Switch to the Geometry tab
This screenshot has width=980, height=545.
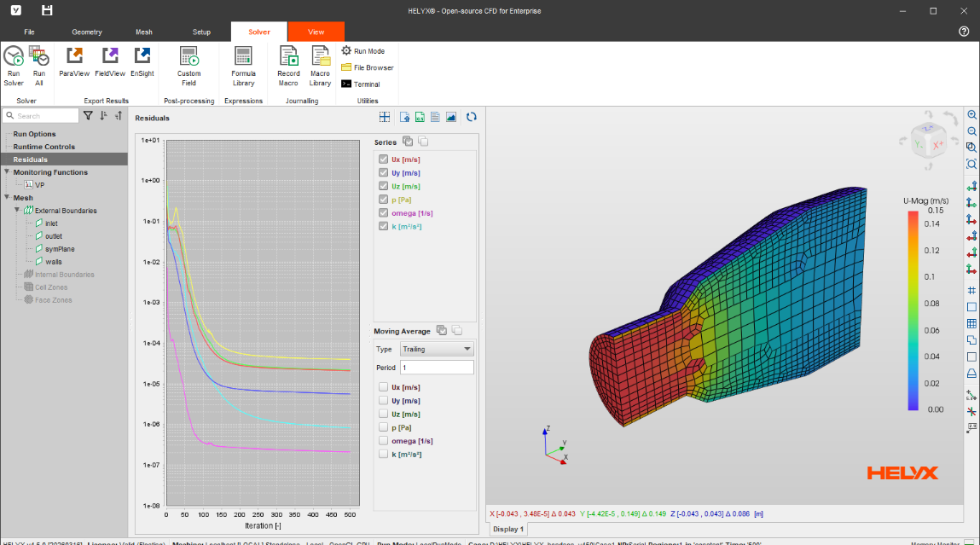[87, 32]
